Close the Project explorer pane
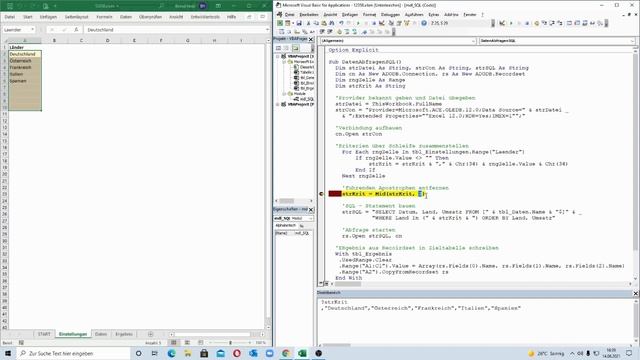This screenshot has width=640, height=360. click(311, 39)
